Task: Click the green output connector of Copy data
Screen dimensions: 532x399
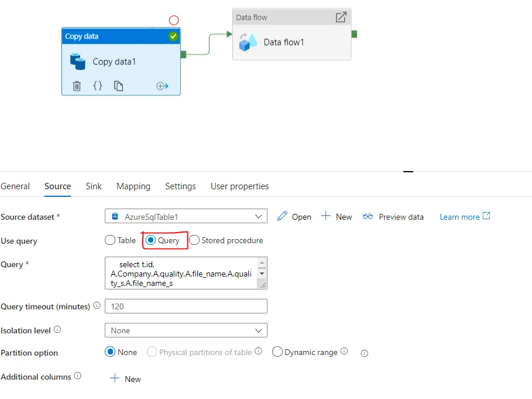Action: (184, 54)
